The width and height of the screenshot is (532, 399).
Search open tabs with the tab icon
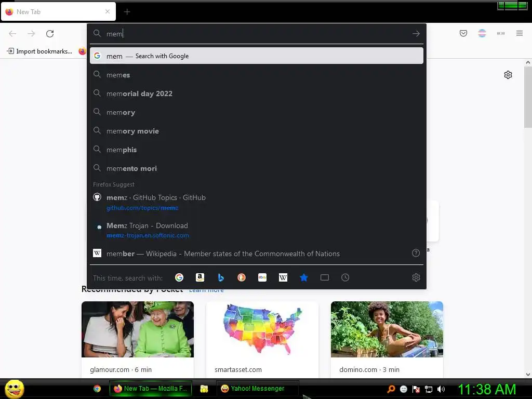click(324, 277)
